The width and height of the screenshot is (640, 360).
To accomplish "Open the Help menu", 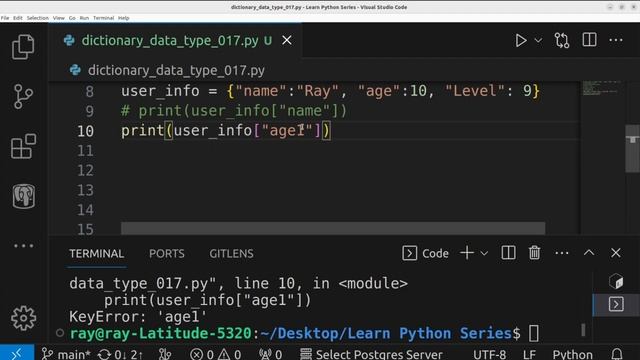I will click(124, 18).
